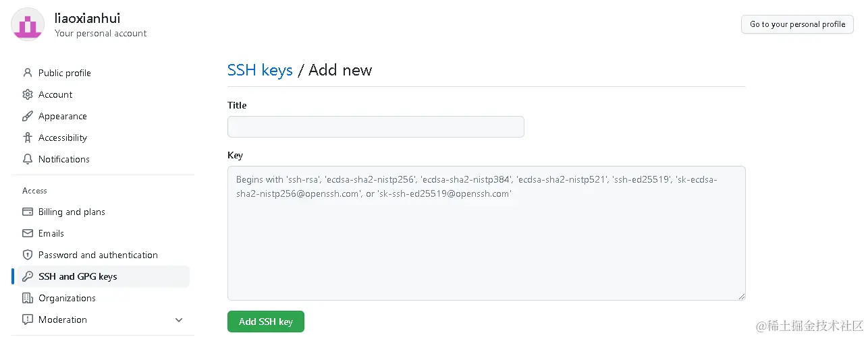Click the shield icon for Password settings
This screenshot has height=337, width=868.
pyautogui.click(x=28, y=255)
